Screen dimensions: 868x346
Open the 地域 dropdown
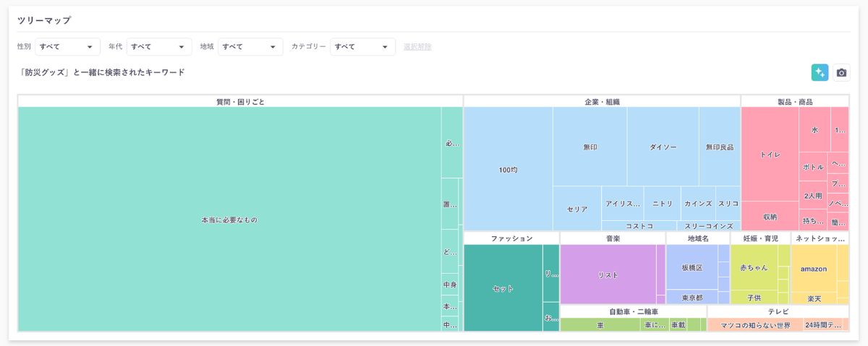coord(250,47)
